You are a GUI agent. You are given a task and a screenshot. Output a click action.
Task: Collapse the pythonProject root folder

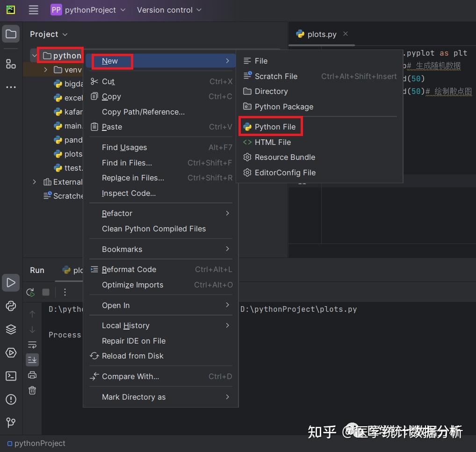pyautogui.click(x=34, y=56)
